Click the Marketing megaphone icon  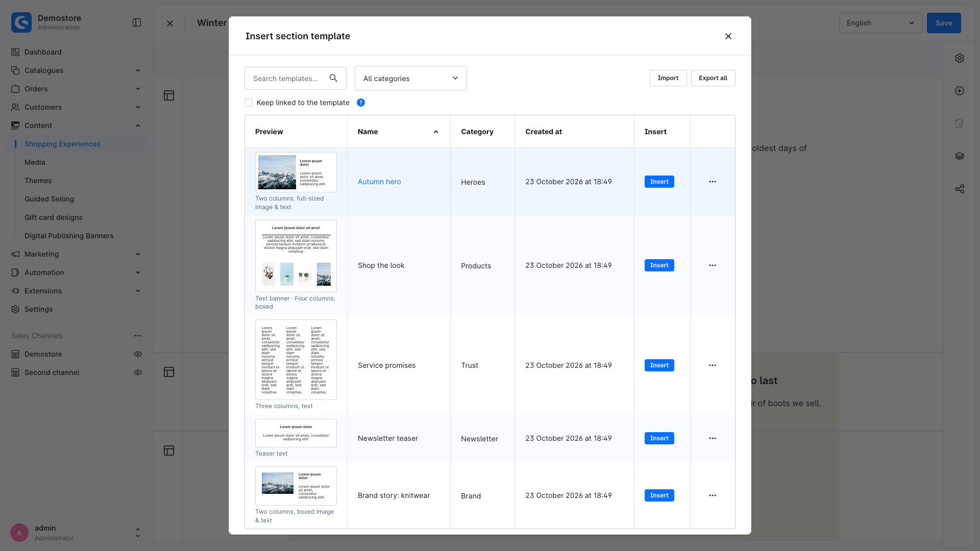tap(15, 254)
